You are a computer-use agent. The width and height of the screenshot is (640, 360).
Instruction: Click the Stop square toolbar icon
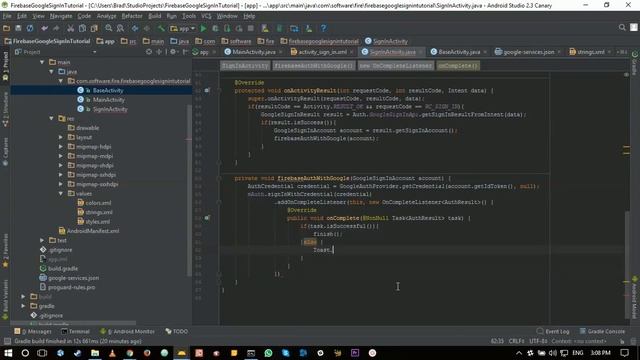tap(251, 28)
